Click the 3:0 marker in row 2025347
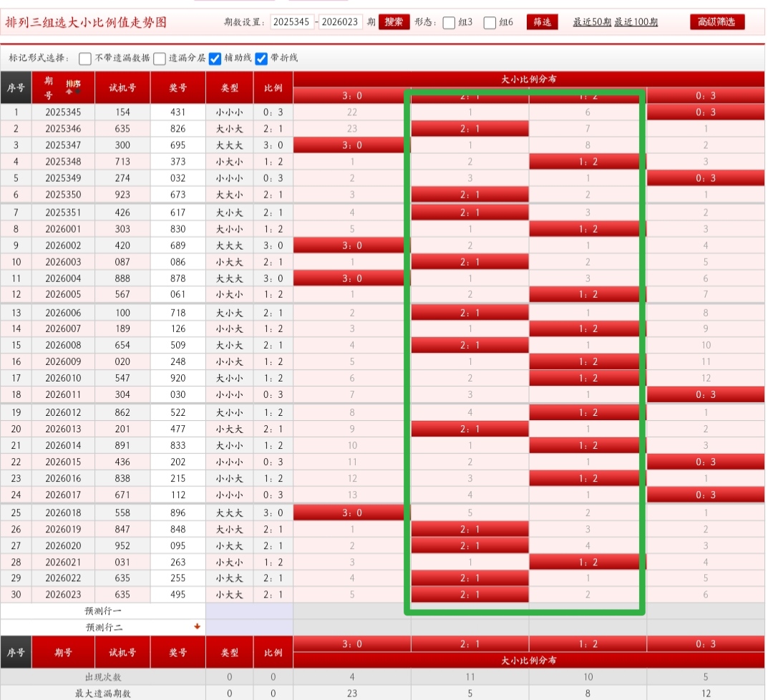Screen dimensions: 773x700 point(352,145)
